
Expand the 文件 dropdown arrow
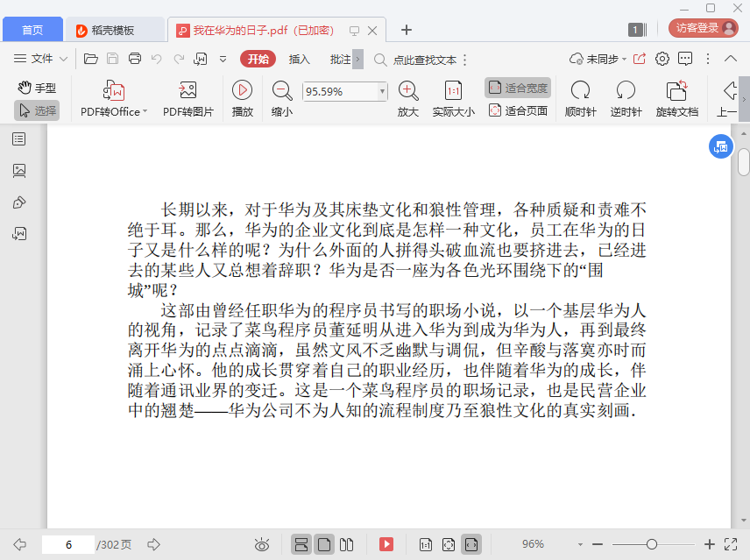click(x=63, y=60)
